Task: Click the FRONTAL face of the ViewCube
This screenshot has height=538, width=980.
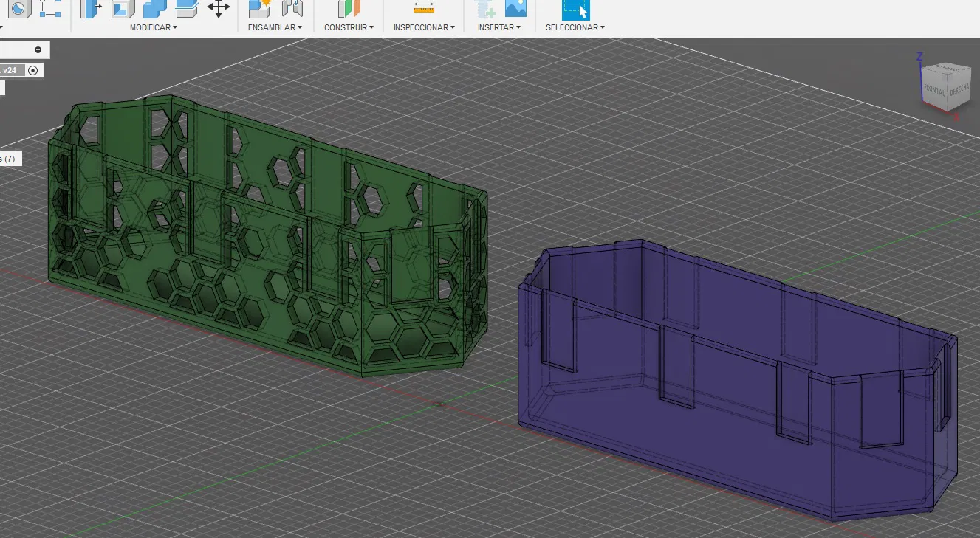Action: [933, 92]
